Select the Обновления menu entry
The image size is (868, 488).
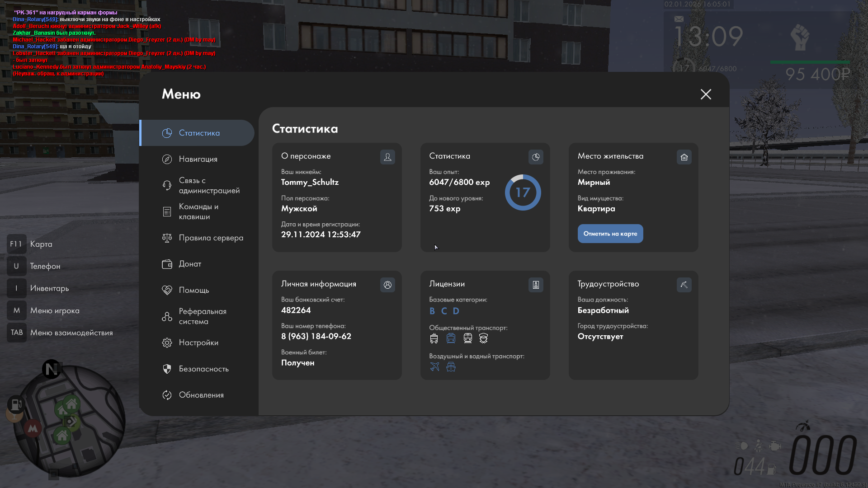[201, 395]
